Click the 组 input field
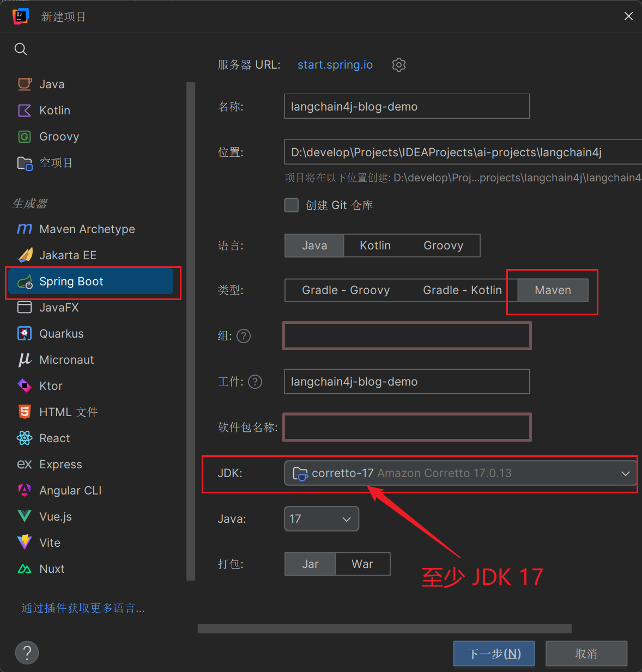The image size is (642, 672). pyautogui.click(x=407, y=336)
